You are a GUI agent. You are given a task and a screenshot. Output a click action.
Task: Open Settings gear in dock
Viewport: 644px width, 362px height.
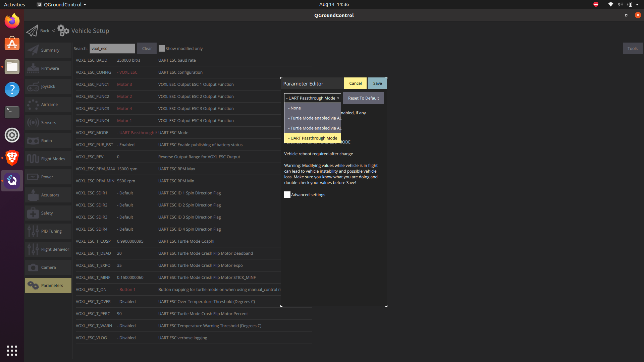pos(12,135)
